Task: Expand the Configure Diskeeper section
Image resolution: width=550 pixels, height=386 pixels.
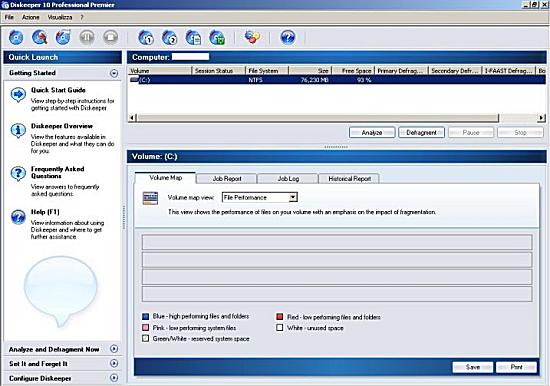Action: point(114,378)
